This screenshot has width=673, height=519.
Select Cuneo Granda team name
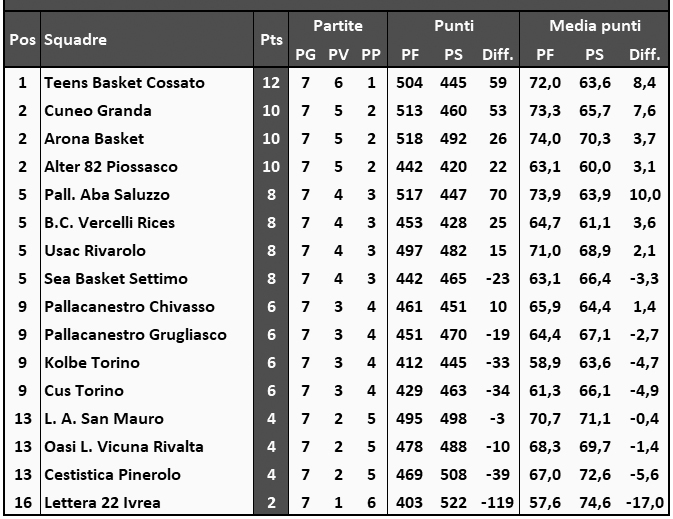98,111
